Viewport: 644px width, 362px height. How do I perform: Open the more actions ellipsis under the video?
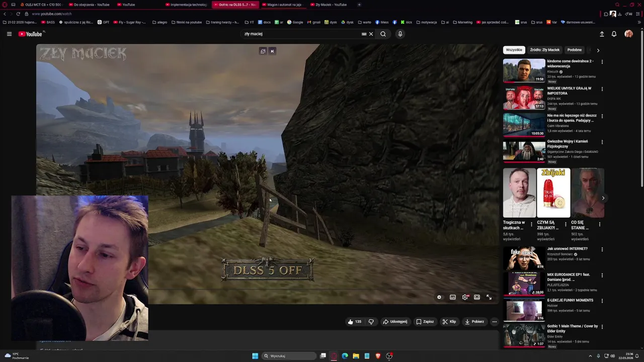pos(494,322)
